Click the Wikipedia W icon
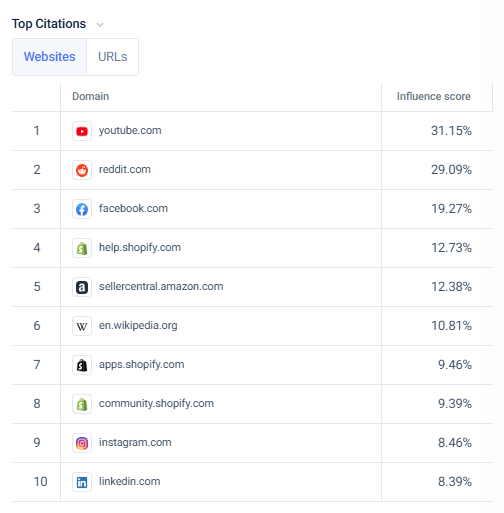The height and width of the screenshot is (513, 504). 82,326
